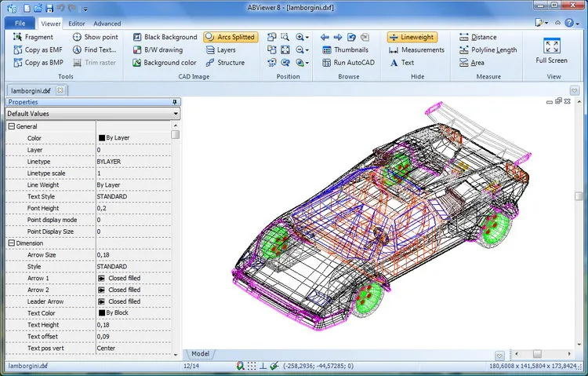Toggle Arcs Splitted option
Screen dimensions: 588x376
[230, 37]
